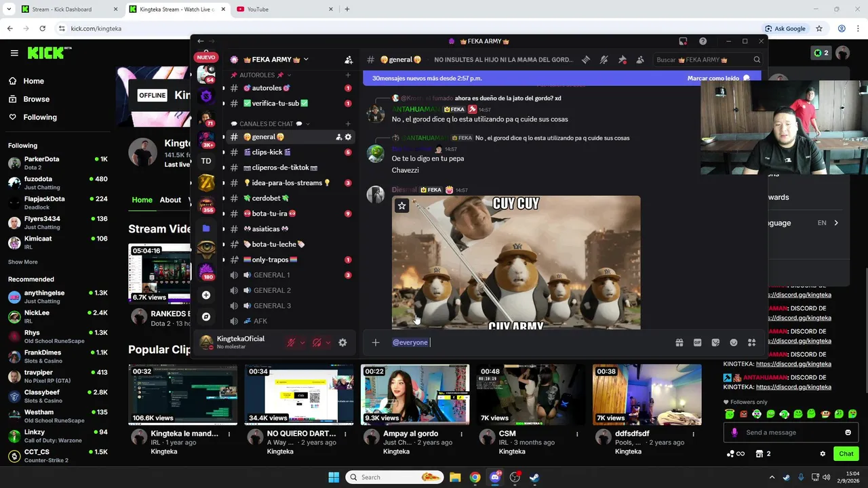
Task: Open Kick chat settings gear
Action: (x=823, y=454)
